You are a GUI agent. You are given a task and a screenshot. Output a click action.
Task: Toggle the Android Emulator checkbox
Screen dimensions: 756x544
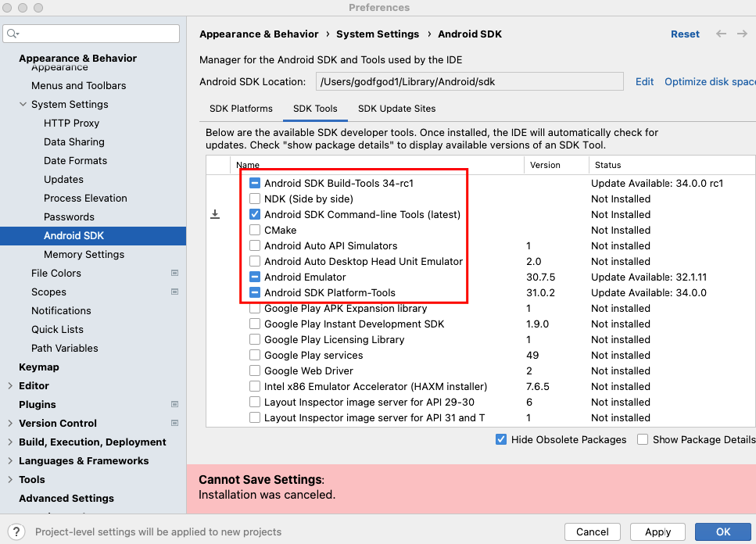point(255,277)
